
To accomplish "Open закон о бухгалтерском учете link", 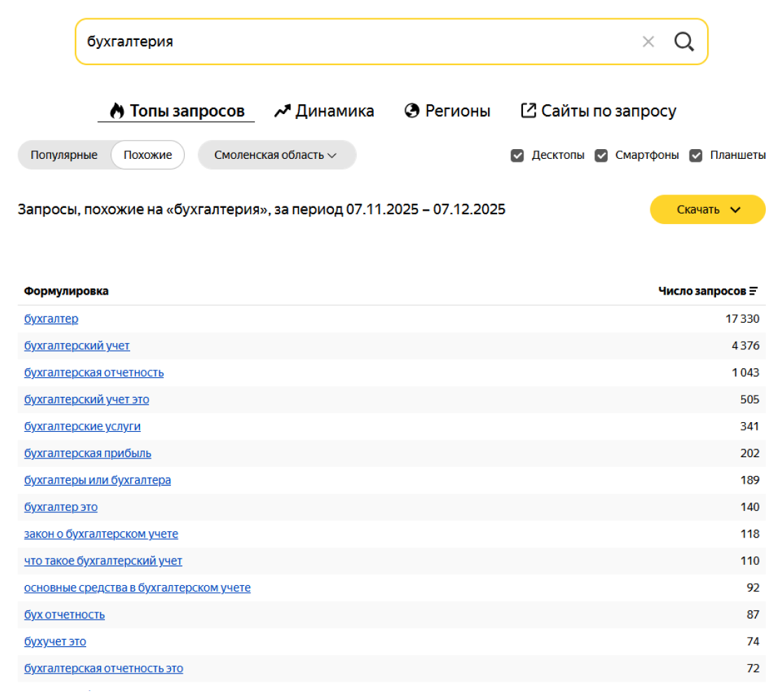I will [x=101, y=535].
